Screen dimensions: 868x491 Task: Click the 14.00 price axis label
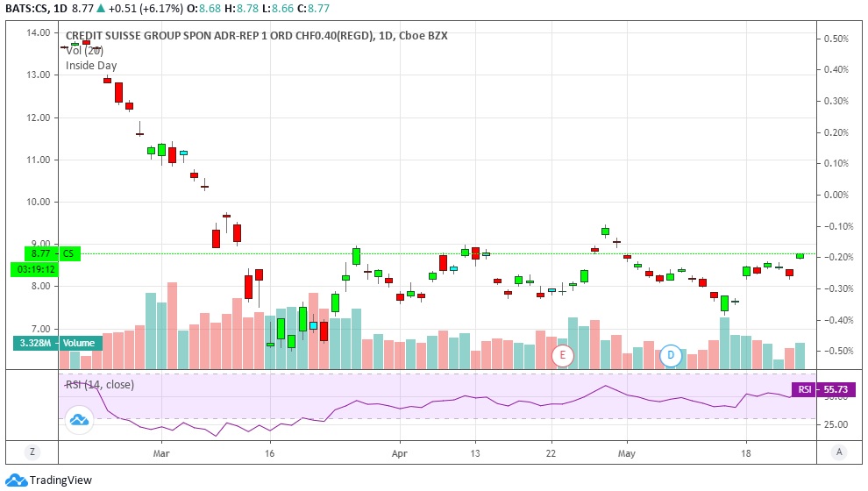[x=39, y=32]
